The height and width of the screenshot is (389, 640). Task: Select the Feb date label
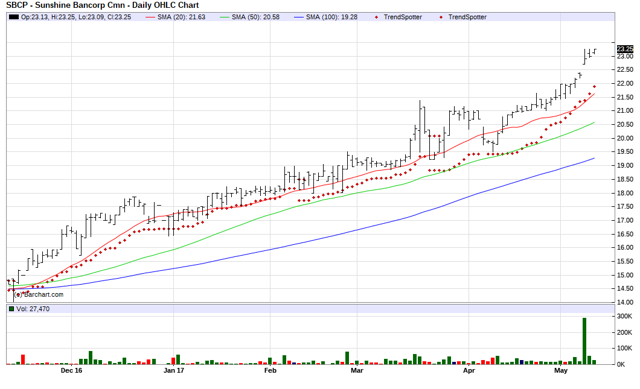(270, 371)
